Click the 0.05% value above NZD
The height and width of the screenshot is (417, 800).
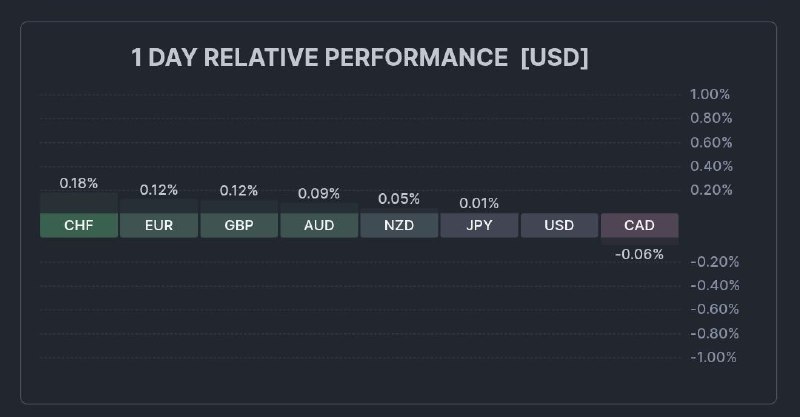399,199
